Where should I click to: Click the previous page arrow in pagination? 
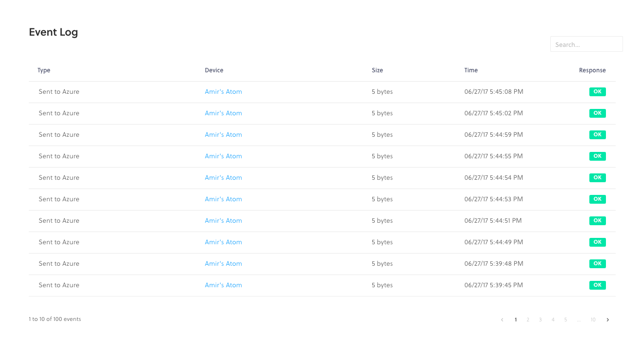pyautogui.click(x=502, y=320)
